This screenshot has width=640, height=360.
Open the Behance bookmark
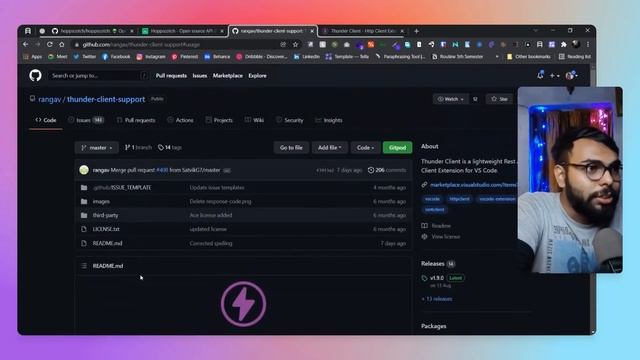(x=217, y=57)
